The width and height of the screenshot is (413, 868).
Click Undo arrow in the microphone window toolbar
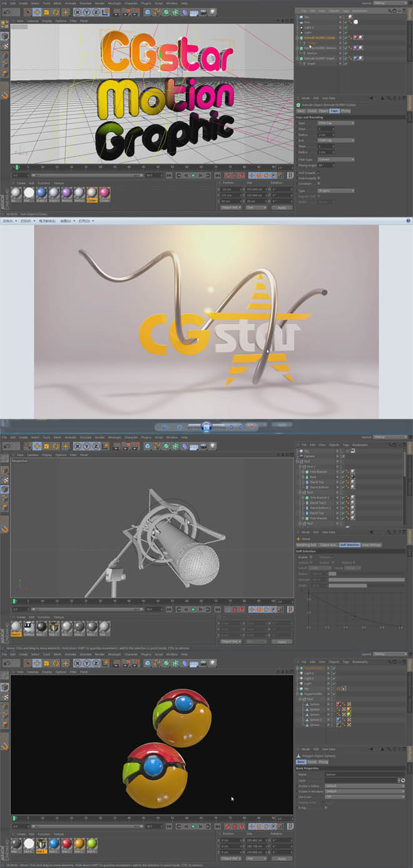coord(8,446)
